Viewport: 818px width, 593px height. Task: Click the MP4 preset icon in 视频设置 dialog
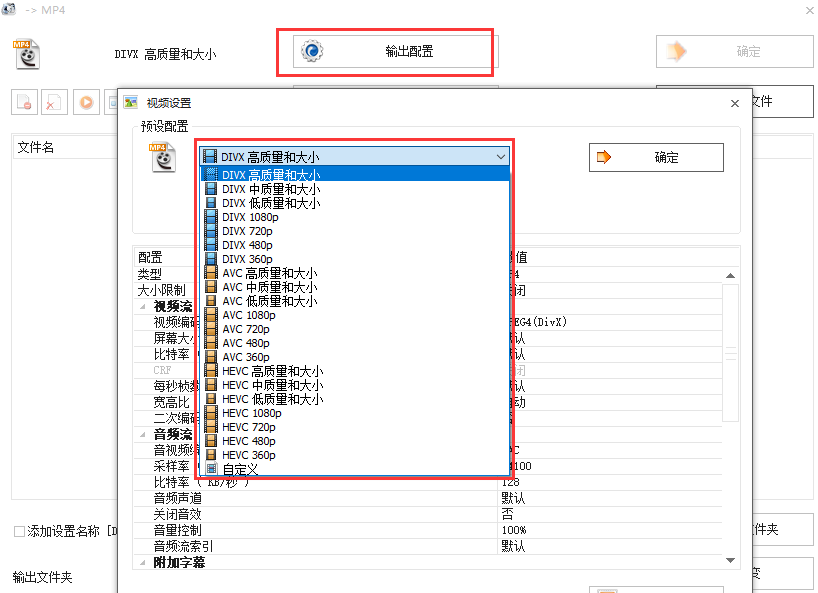[x=164, y=158]
